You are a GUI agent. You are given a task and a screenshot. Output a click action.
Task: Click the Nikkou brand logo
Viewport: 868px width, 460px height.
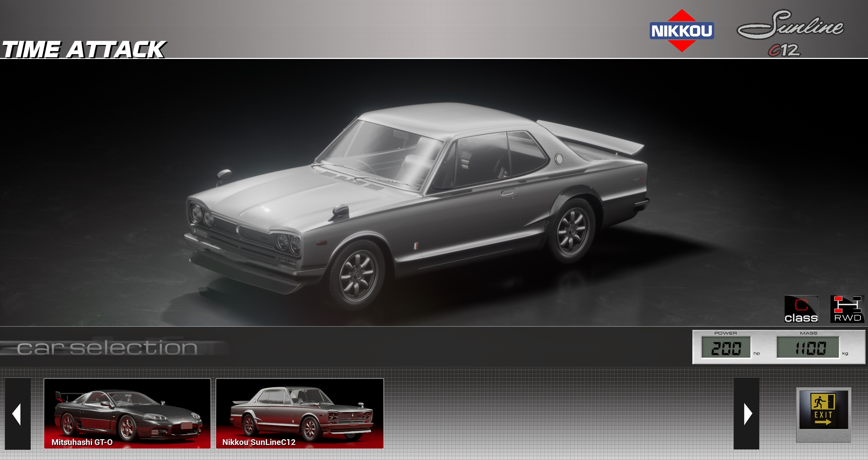pyautogui.click(x=682, y=31)
